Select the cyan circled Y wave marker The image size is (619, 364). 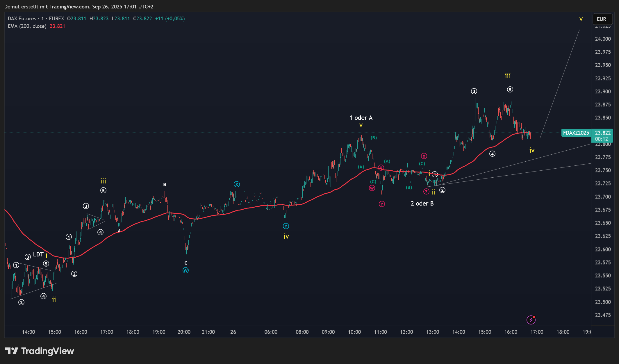286,226
